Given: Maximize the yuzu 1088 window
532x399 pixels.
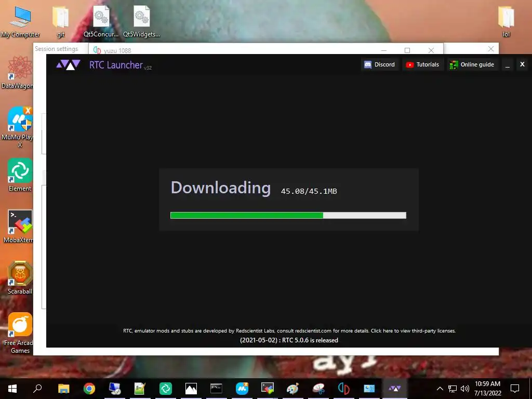Looking at the screenshot, I should (x=407, y=50).
